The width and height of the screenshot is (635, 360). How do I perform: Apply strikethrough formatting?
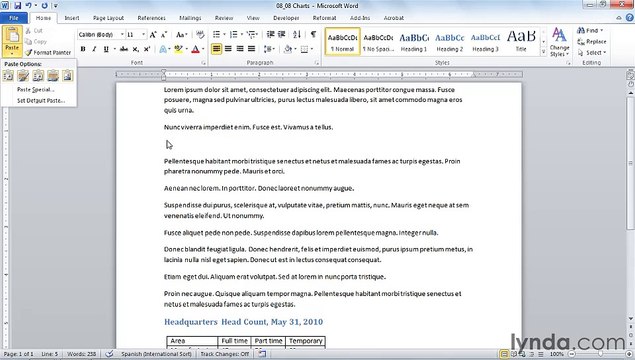[124, 49]
